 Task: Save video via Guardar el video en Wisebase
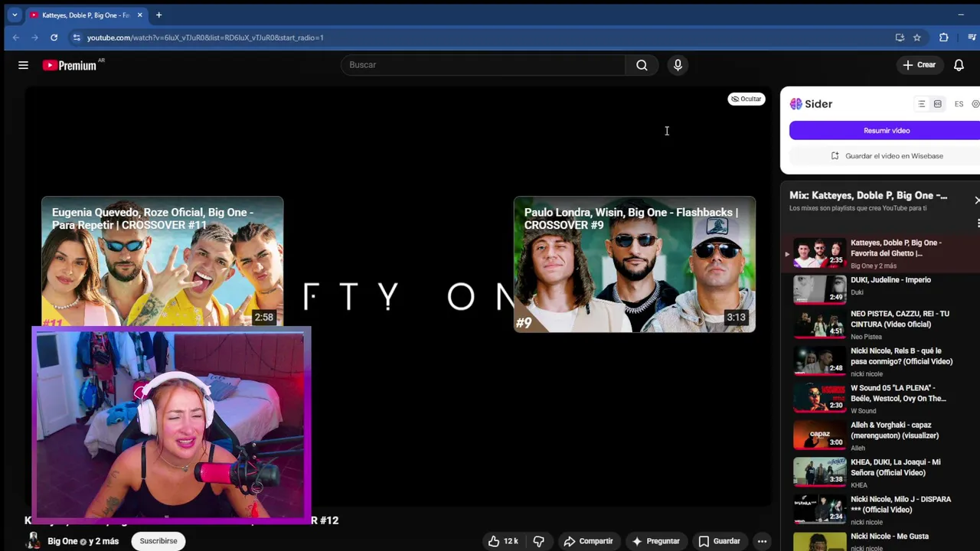pyautogui.click(x=886, y=156)
